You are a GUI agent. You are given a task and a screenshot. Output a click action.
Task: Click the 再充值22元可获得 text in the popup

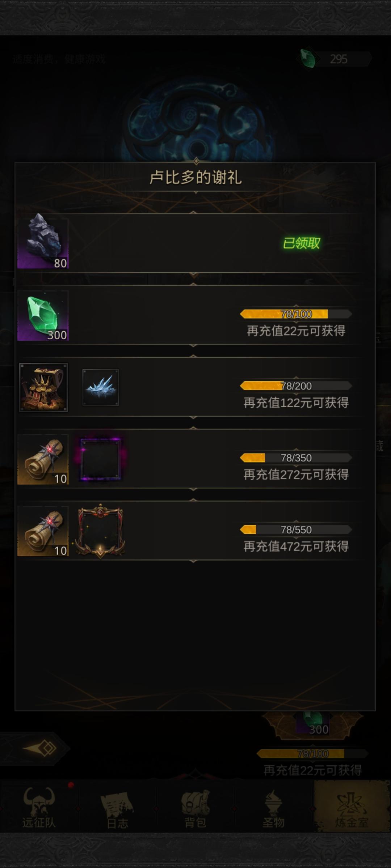(296, 331)
